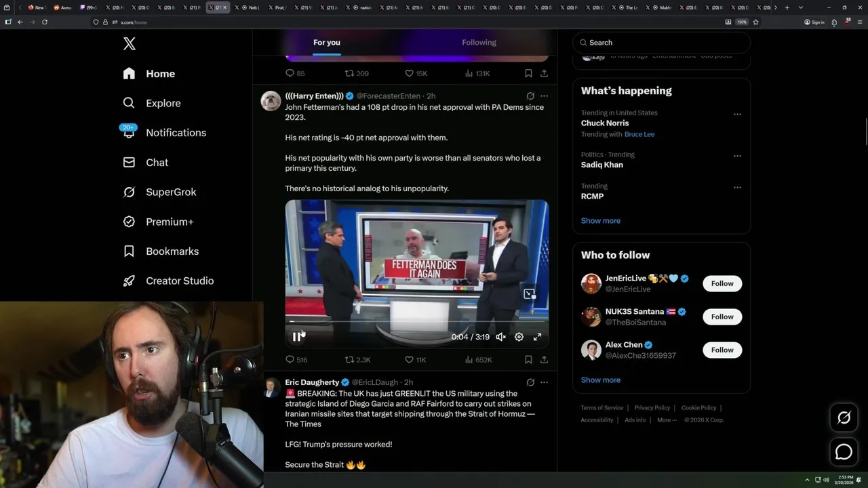Click the X logo in sidebar
Screen dimensions: 868x488
(130, 44)
